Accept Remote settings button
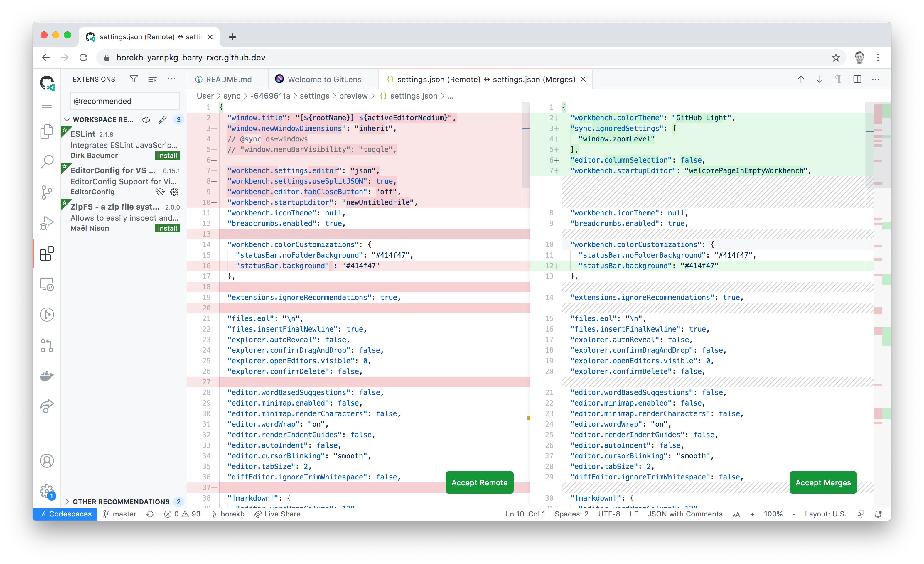924x564 pixels. [479, 483]
